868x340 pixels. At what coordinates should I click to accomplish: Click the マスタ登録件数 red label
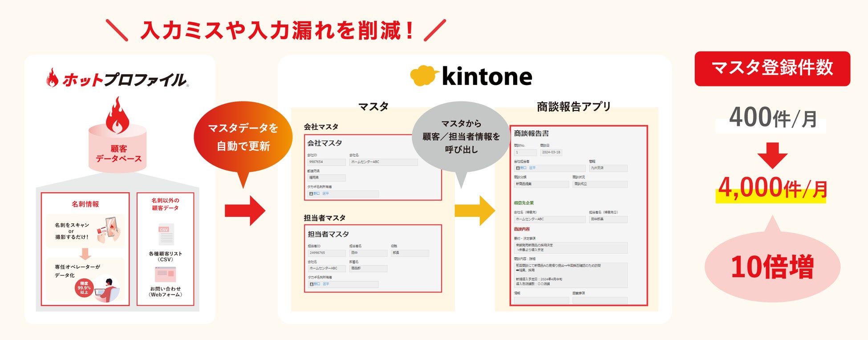tap(772, 69)
